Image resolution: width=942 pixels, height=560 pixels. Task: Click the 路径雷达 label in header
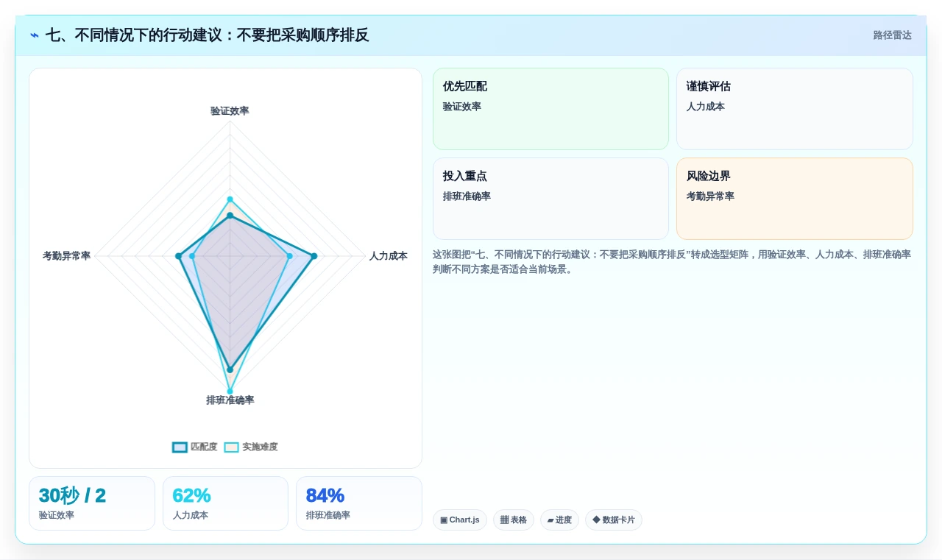point(892,35)
